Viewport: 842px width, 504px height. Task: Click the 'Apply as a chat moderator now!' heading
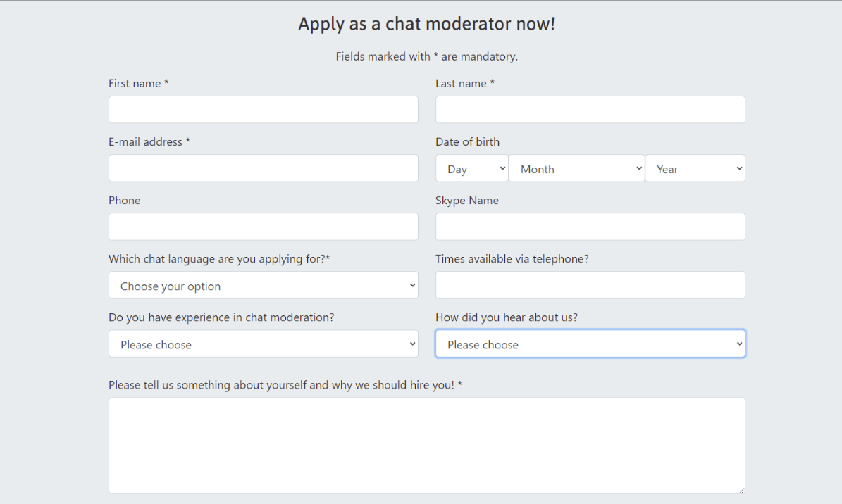coord(427,24)
